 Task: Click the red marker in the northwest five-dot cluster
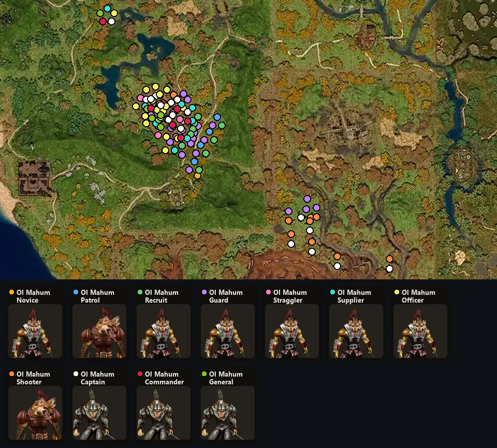pyautogui.click(x=103, y=21)
